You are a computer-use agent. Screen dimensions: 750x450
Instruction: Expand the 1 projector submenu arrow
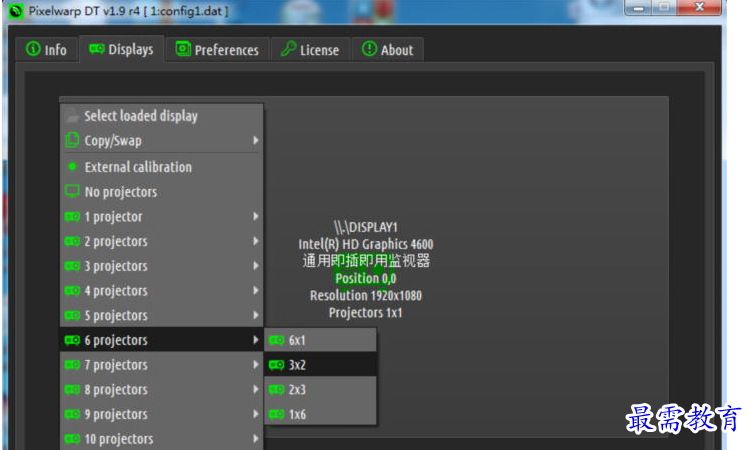click(255, 217)
